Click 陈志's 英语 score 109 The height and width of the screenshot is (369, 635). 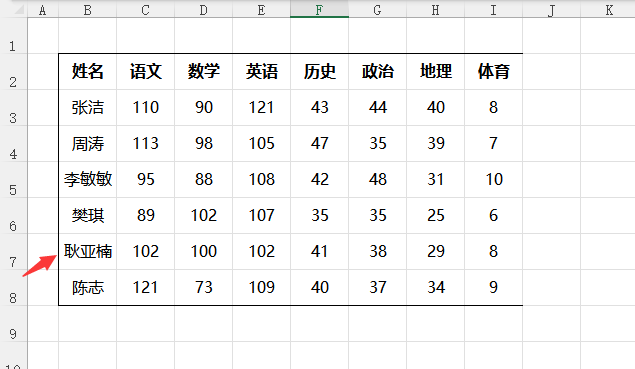261,288
